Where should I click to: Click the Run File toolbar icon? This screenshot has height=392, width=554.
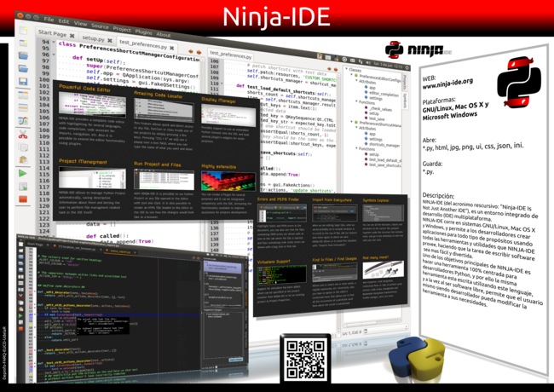tap(23, 186)
